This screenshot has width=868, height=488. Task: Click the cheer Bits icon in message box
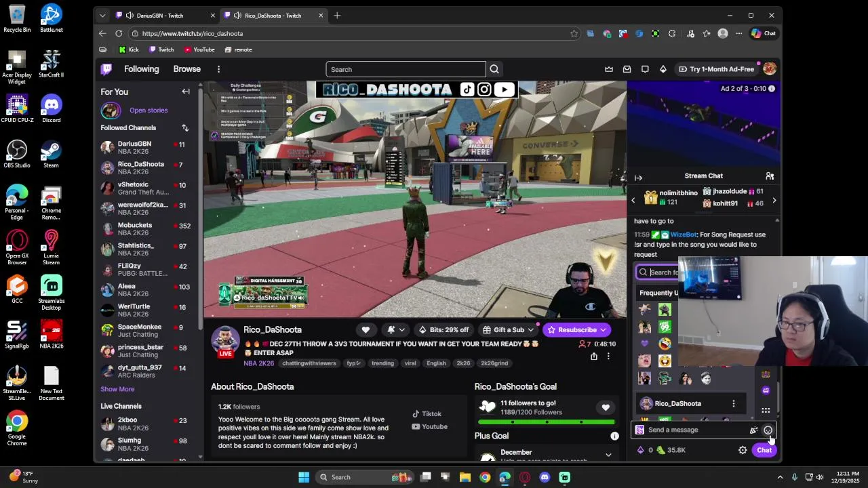pyautogui.click(x=753, y=430)
